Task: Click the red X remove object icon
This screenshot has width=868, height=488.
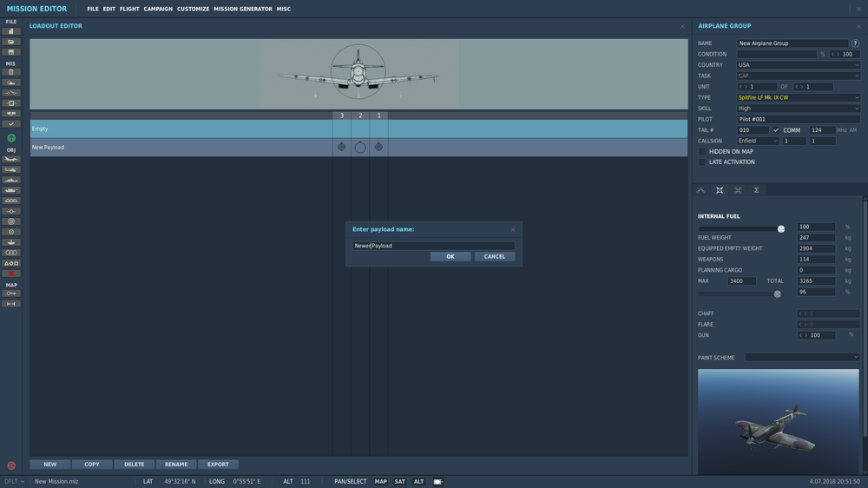Action: [x=11, y=274]
